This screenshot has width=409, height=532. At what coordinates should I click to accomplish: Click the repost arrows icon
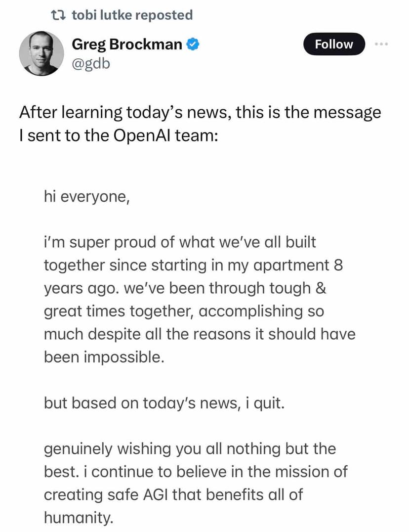[59, 15]
